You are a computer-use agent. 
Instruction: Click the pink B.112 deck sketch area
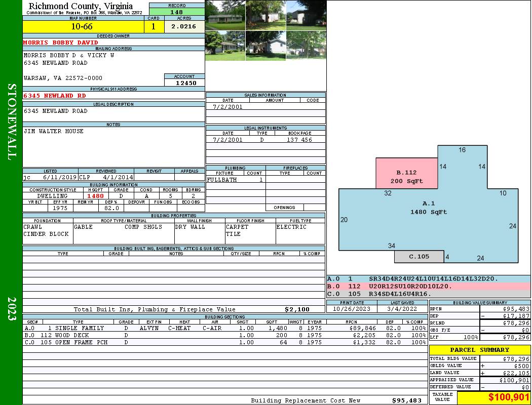[406, 173]
